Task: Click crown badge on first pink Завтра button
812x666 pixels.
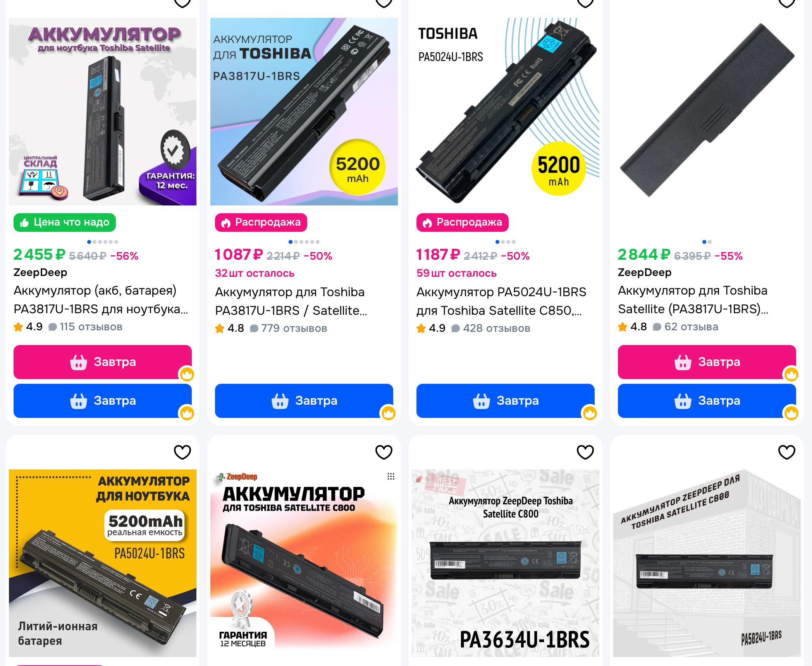Action: click(x=187, y=374)
